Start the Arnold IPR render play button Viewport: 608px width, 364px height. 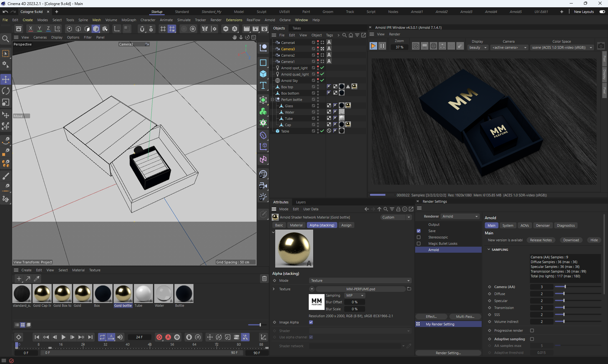click(373, 46)
